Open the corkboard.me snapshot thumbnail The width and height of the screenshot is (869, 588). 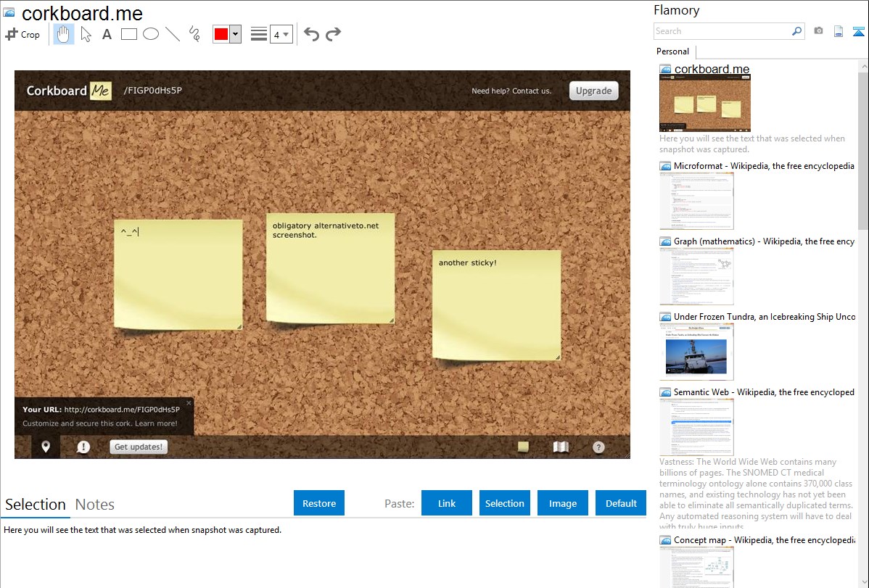pos(704,103)
